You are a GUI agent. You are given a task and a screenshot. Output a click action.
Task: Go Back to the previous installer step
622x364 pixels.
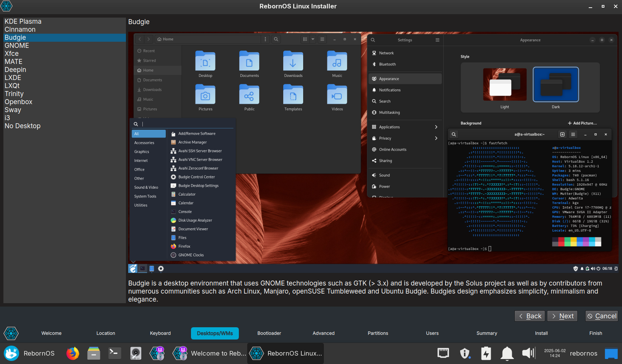[530, 316]
